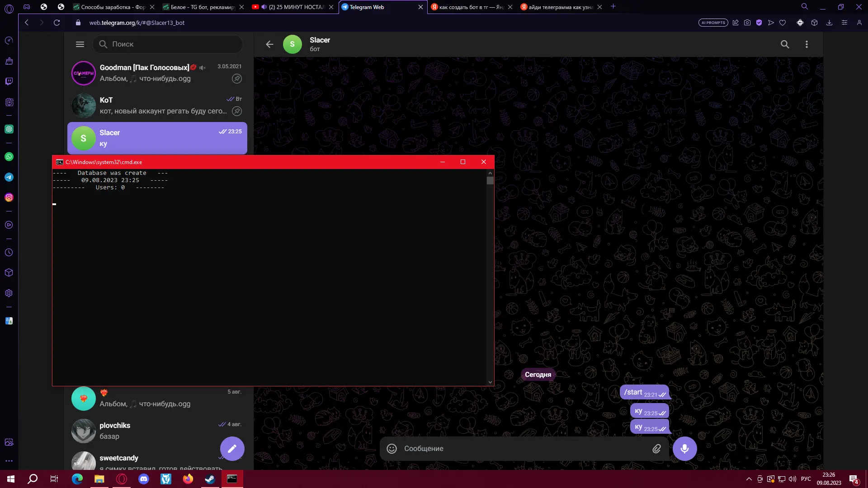Record voice message with microphone button
Viewport: 868px width, 488px height.
pos(684,449)
